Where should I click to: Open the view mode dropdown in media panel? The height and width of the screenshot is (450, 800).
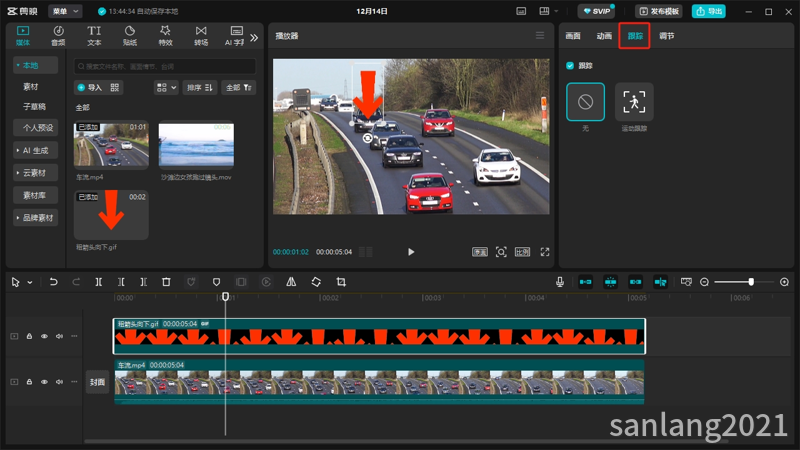tap(166, 87)
